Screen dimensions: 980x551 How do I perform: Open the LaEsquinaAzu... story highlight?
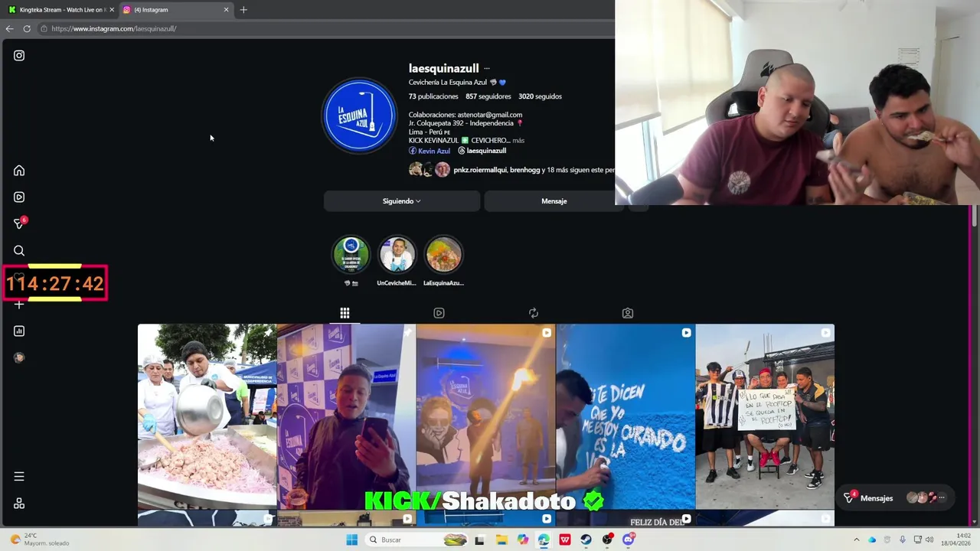(x=443, y=255)
